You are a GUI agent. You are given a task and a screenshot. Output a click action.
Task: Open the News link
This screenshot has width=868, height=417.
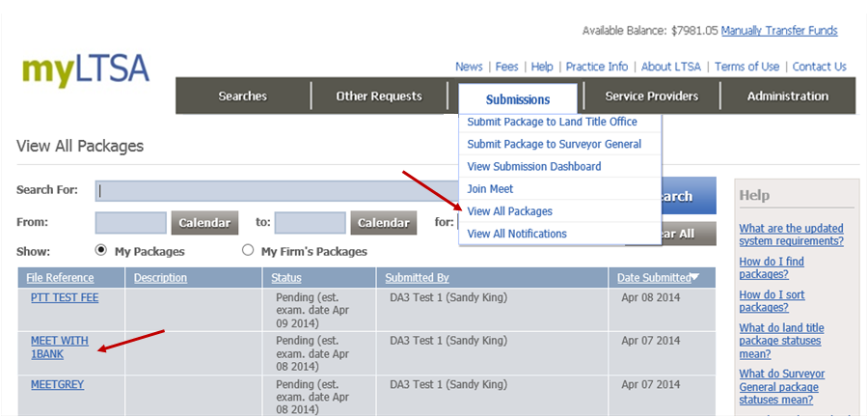click(x=469, y=67)
